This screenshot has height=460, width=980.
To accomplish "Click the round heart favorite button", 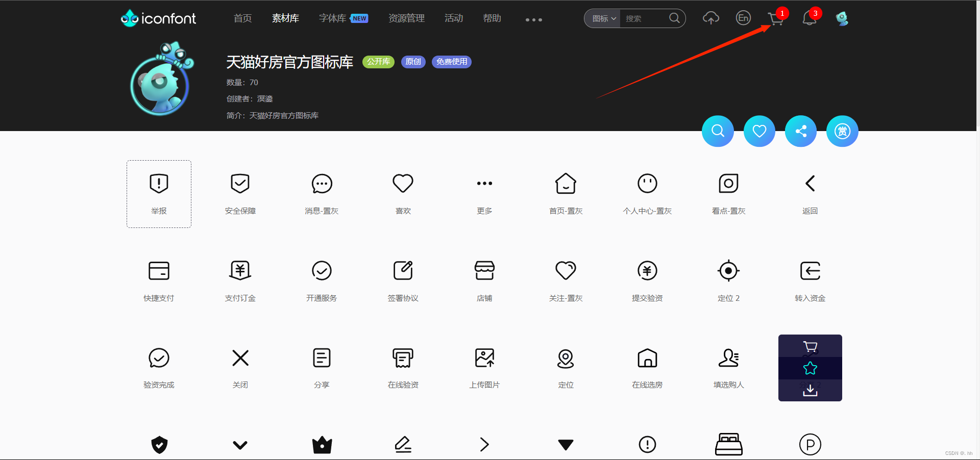I will [759, 131].
